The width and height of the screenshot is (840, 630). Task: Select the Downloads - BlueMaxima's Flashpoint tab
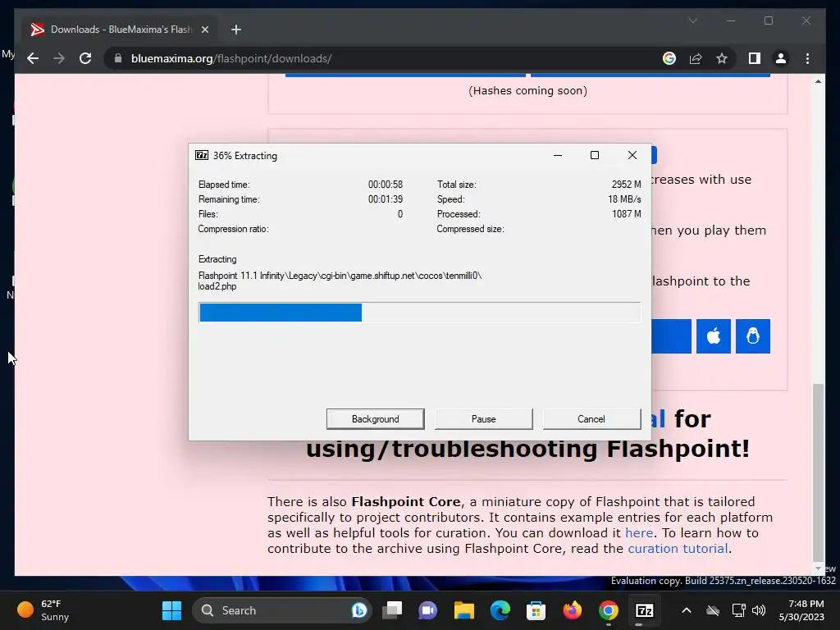[121, 30]
